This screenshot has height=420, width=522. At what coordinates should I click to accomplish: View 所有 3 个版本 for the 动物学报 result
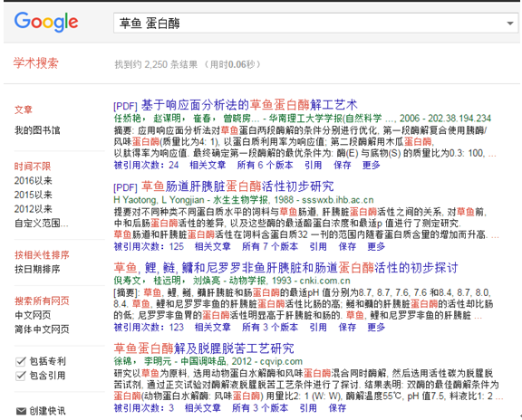pyautogui.click(x=270, y=328)
